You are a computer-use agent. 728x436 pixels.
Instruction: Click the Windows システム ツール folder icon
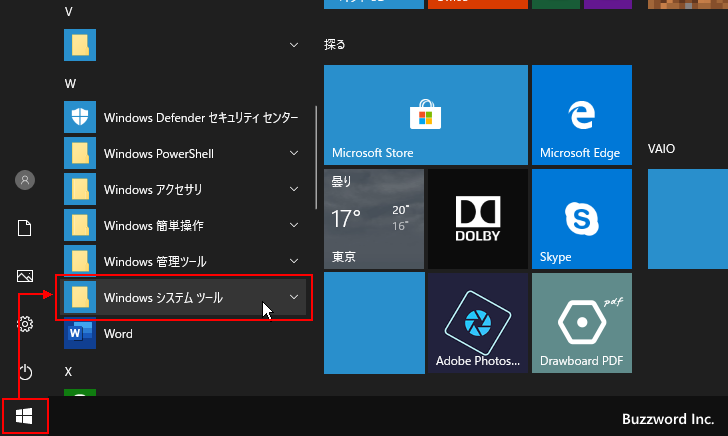[80, 297]
